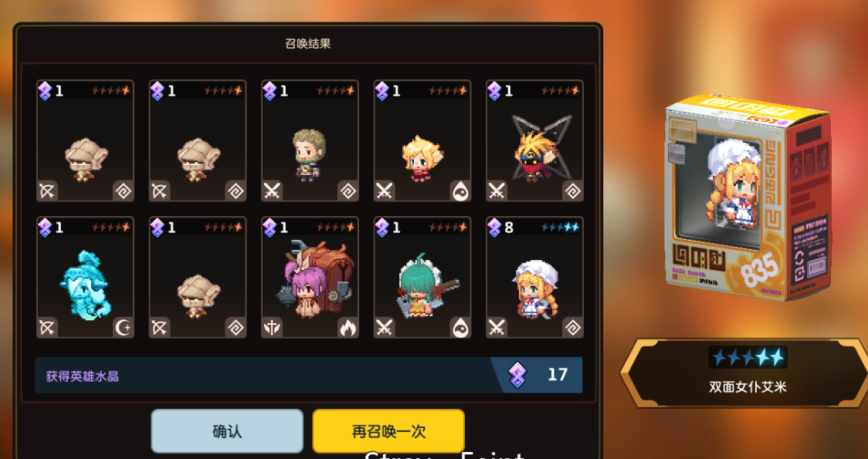Select the orange spiky-haired ninja hero card
Screen dimensions: 868x459
(534, 140)
